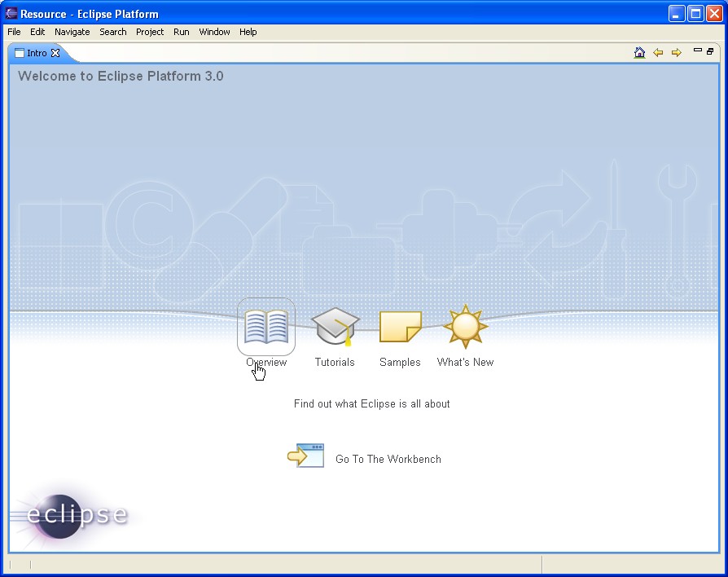This screenshot has height=577, width=728.
Task: Click the Overview label link
Action: (266, 362)
